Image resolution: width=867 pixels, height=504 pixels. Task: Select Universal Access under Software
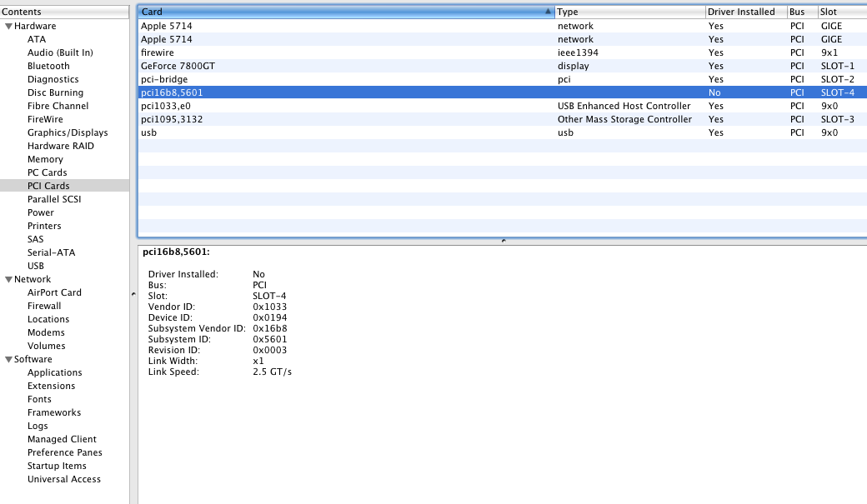[64, 479]
